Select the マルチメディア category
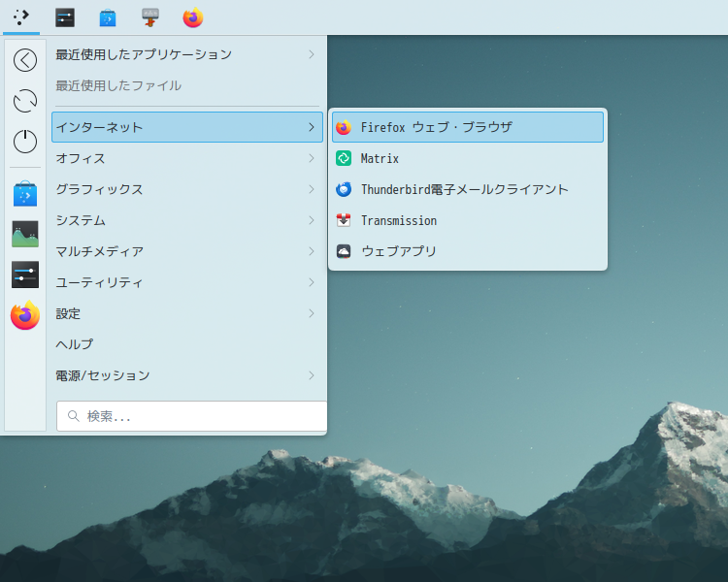728x582 pixels. [187, 251]
